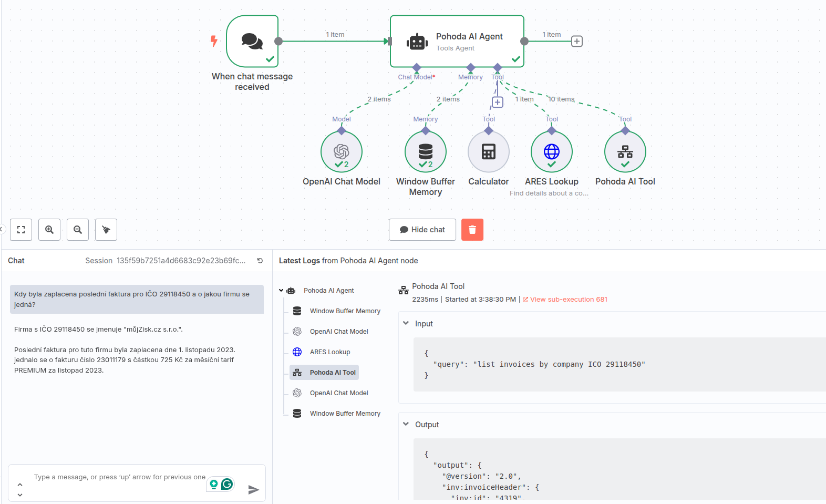This screenshot has width=826, height=504.
Task: Select Pohoda AI Tool log entry
Action: tap(324, 373)
